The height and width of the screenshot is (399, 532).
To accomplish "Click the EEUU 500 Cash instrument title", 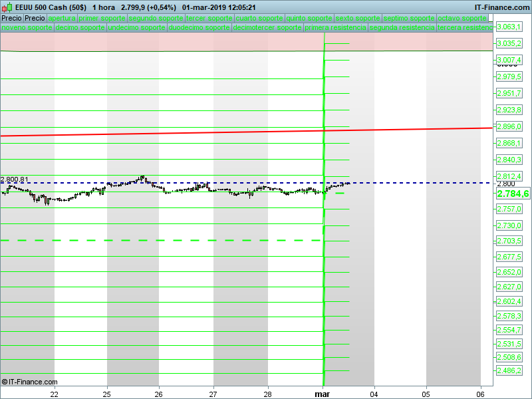I will click(51, 7).
